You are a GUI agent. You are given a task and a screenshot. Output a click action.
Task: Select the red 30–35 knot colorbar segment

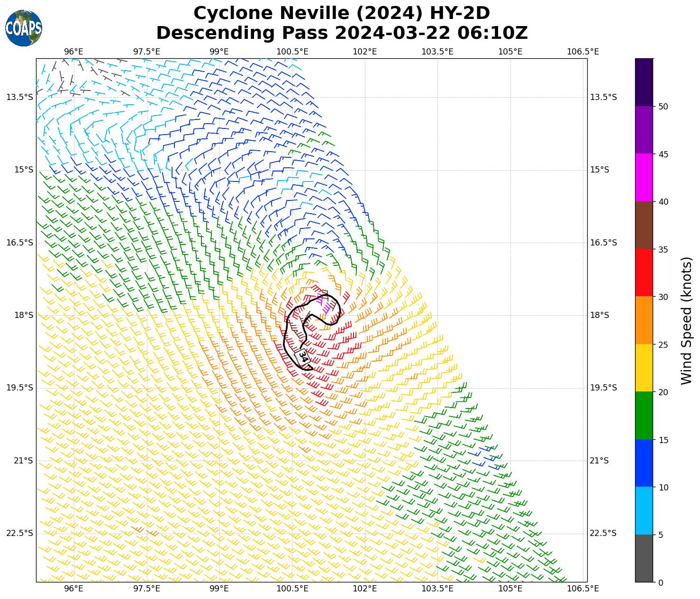644,272
